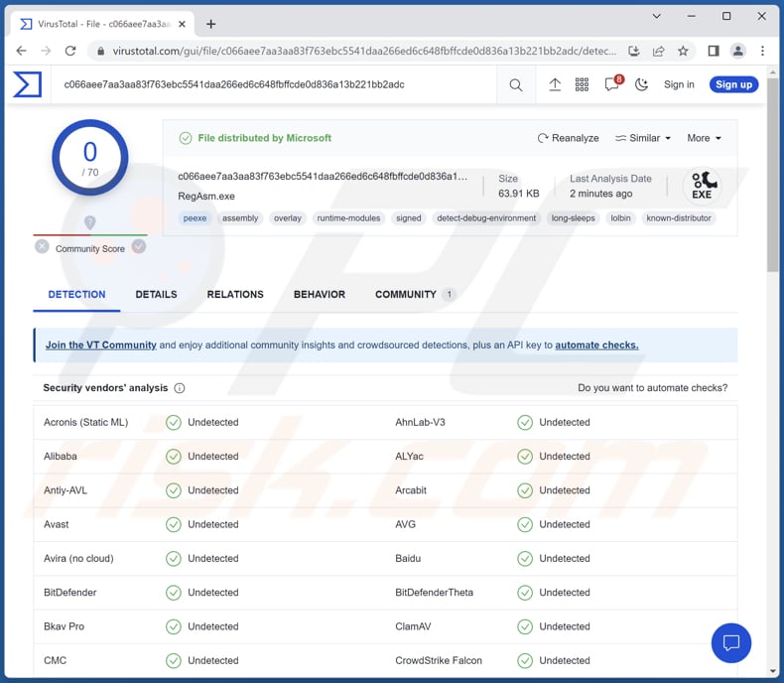Click the CrowdStrike Falcon undetected check icon
Image resolution: width=784 pixels, height=683 pixels.
(x=525, y=660)
